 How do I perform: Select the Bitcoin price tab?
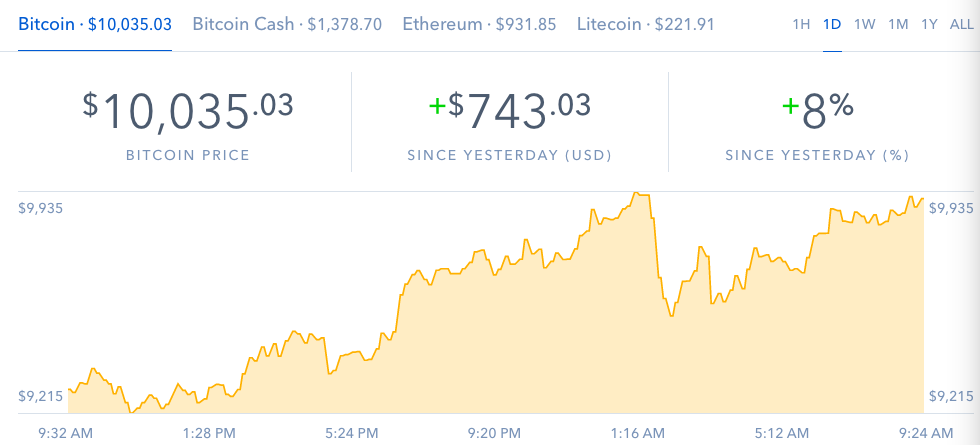coord(94,23)
